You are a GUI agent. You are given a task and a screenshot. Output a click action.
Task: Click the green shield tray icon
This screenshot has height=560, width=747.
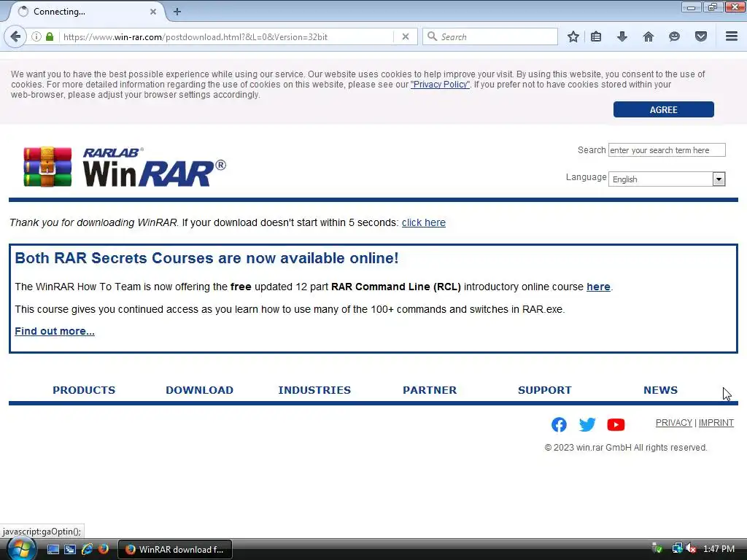point(657,548)
